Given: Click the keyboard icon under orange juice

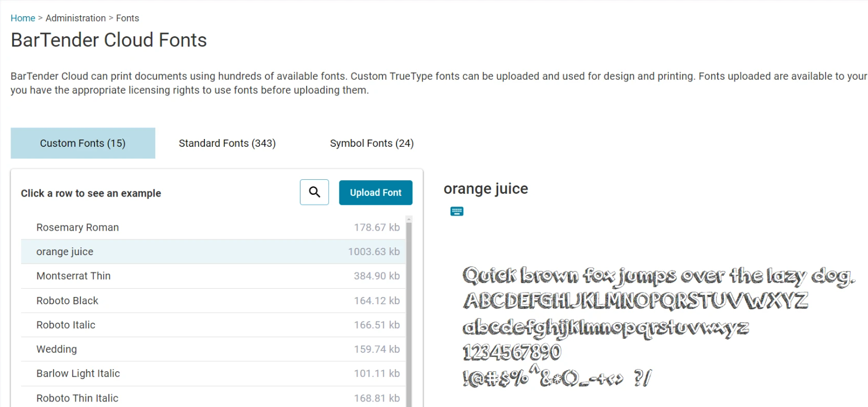Looking at the screenshot, I should (457, 211).
